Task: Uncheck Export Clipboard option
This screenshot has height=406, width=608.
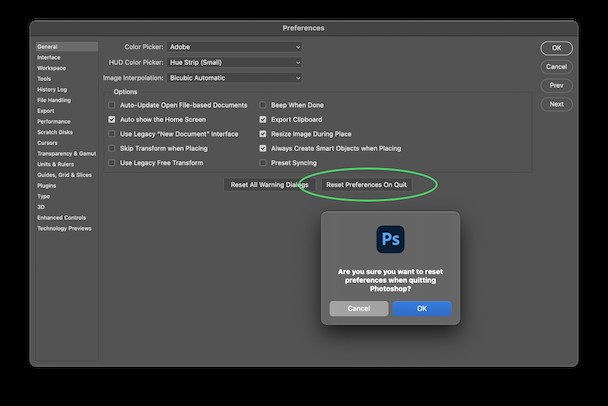Action: click(x=263, y=119)
